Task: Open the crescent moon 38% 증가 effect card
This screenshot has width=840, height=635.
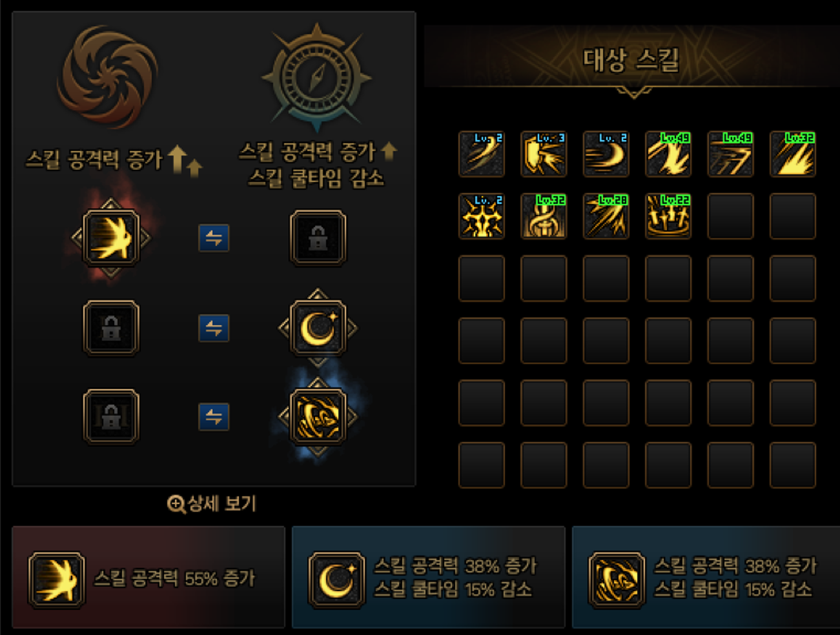Action: point(428,577)
